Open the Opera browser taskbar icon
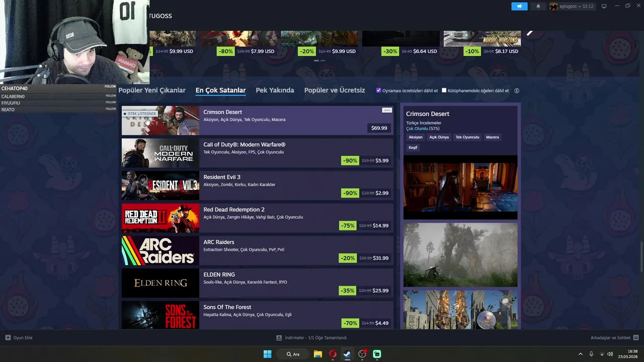This screenshot has height=362, width=644. pos(333,354)
